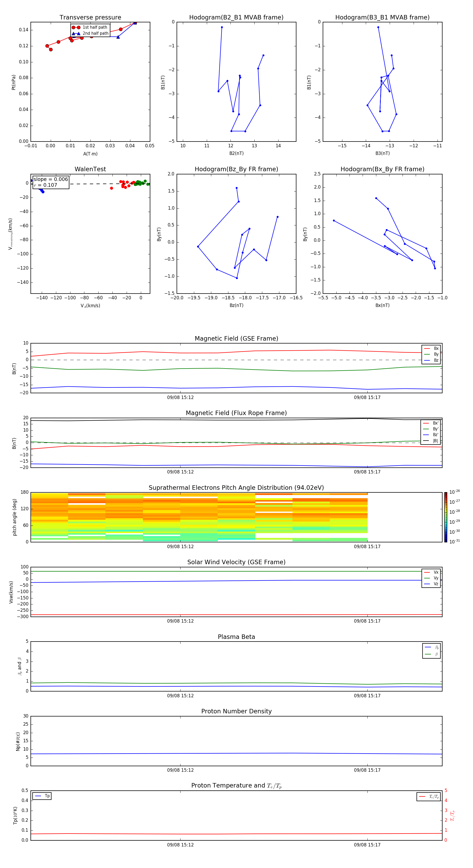This screenshot has width=473, height=868.
Task: Click the 10^-31 color bar label
Action: [455, 542]
